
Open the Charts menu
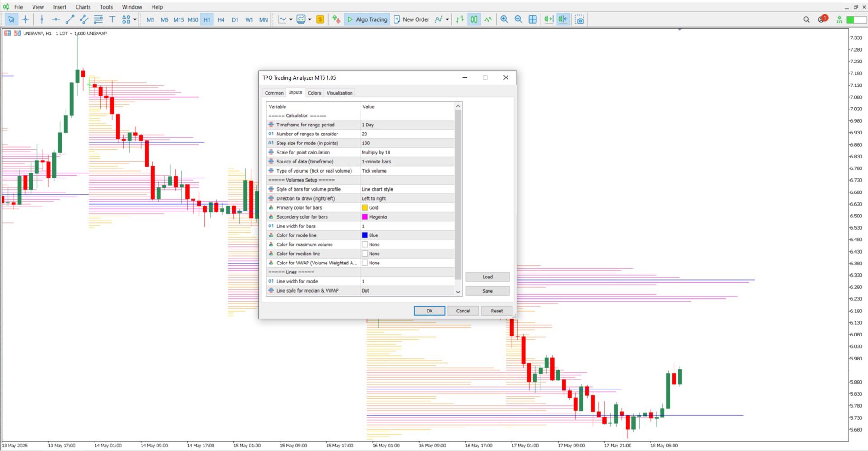click(x=83, y=7)
